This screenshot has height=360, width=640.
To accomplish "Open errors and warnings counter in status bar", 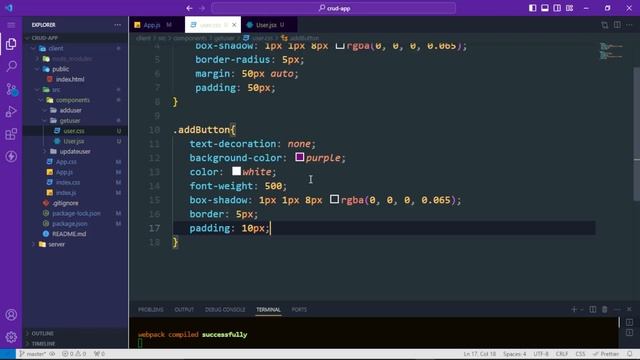I will click(x=74, y=354).
